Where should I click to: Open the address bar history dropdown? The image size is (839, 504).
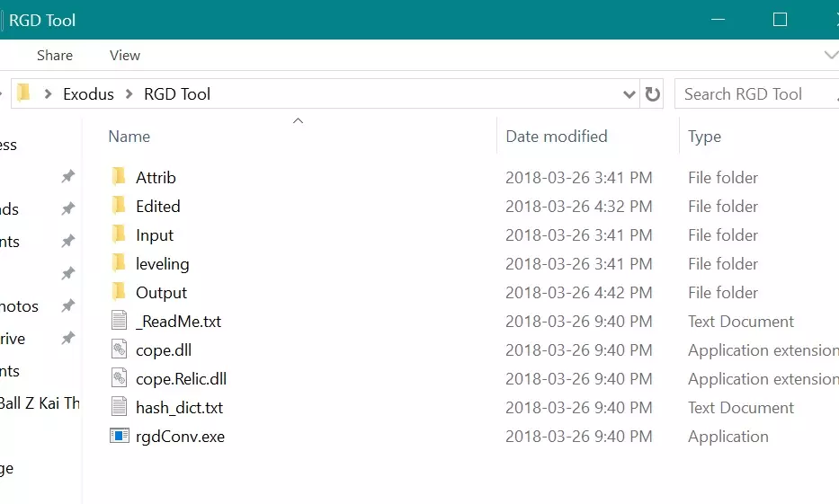(629, 94)
